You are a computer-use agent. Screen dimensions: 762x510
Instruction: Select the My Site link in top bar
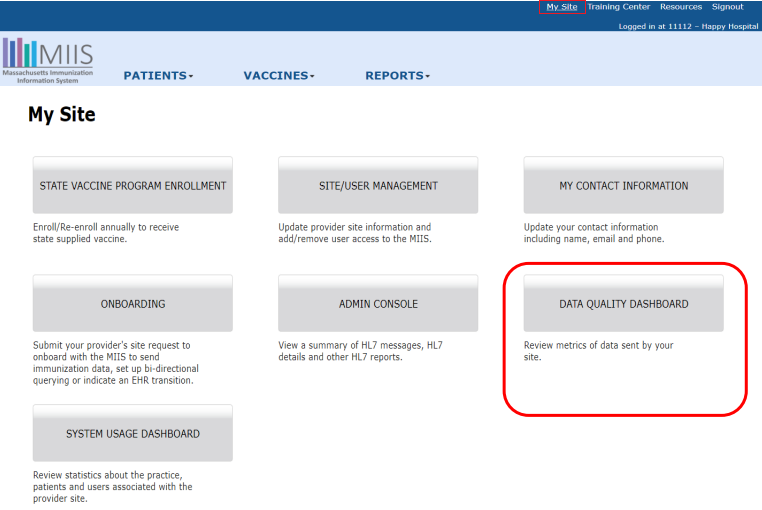561,7
